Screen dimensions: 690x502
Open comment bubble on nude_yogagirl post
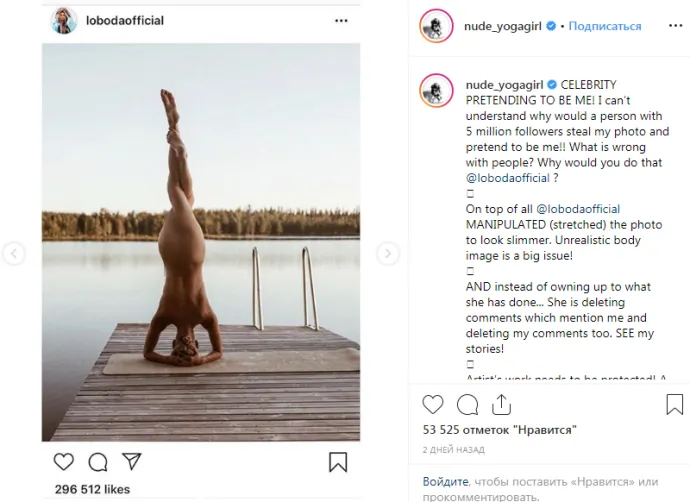coord(467,405)
